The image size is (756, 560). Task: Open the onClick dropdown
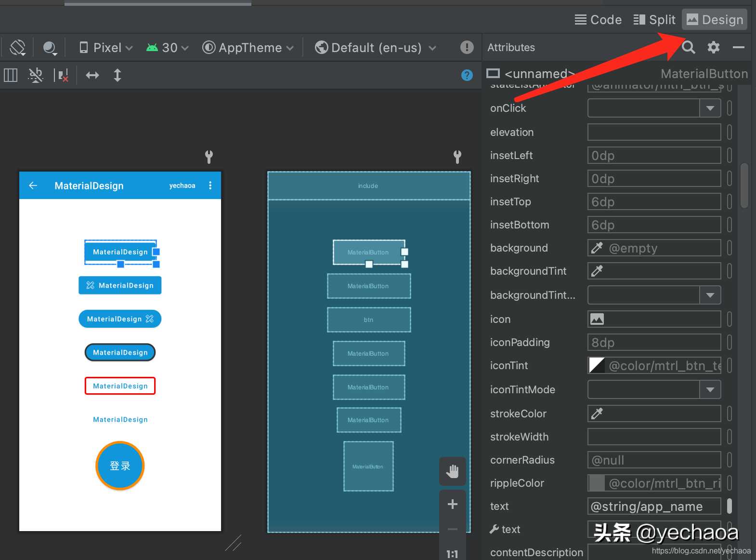(710, 108)
